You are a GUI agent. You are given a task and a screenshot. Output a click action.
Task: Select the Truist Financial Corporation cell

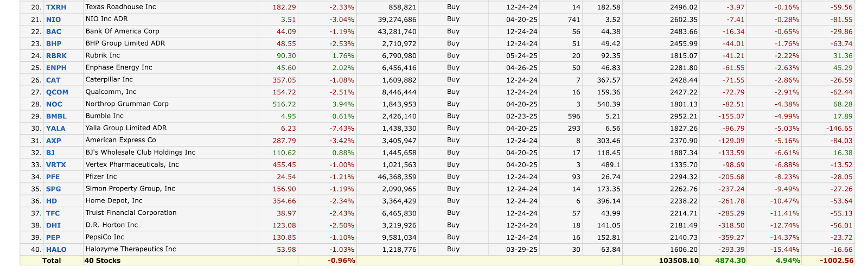170,213
